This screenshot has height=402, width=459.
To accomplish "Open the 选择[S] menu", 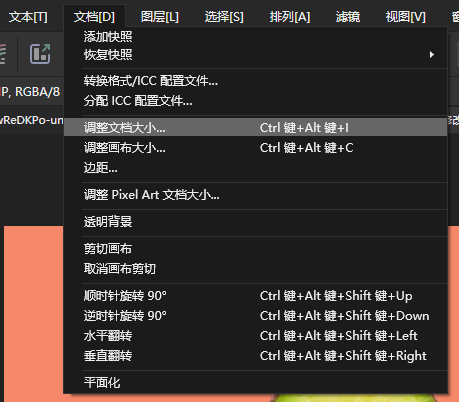I will [x=224, y=16].
